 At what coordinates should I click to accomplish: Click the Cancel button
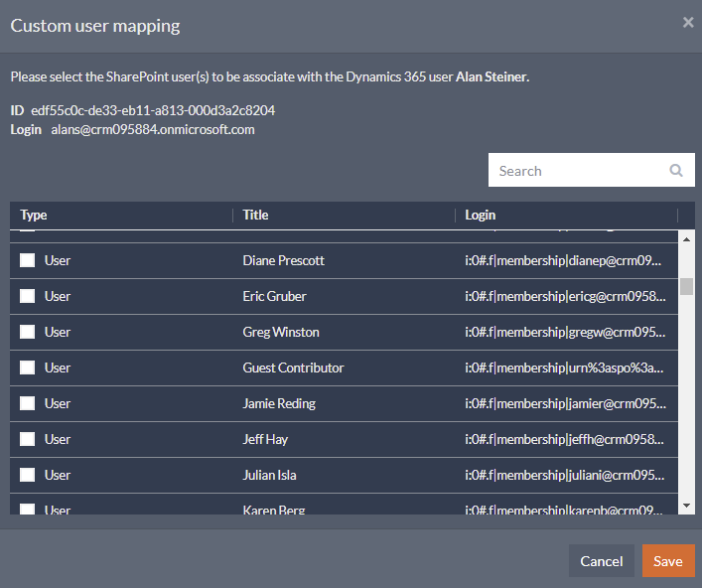point(602,560)
